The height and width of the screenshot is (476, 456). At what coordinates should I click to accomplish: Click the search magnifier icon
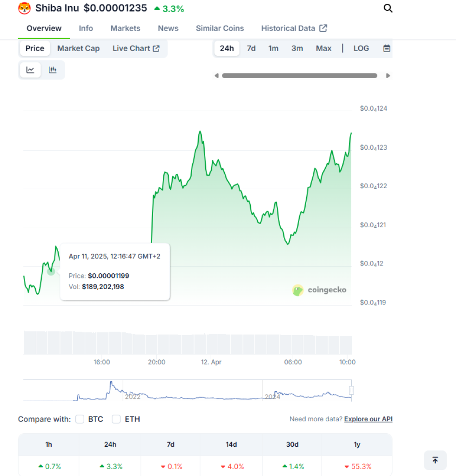click(388, 8)
